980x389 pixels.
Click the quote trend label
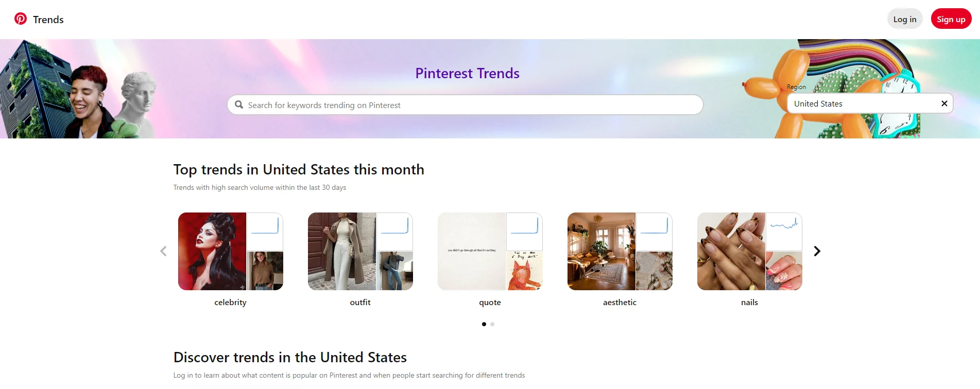(490, 303)
